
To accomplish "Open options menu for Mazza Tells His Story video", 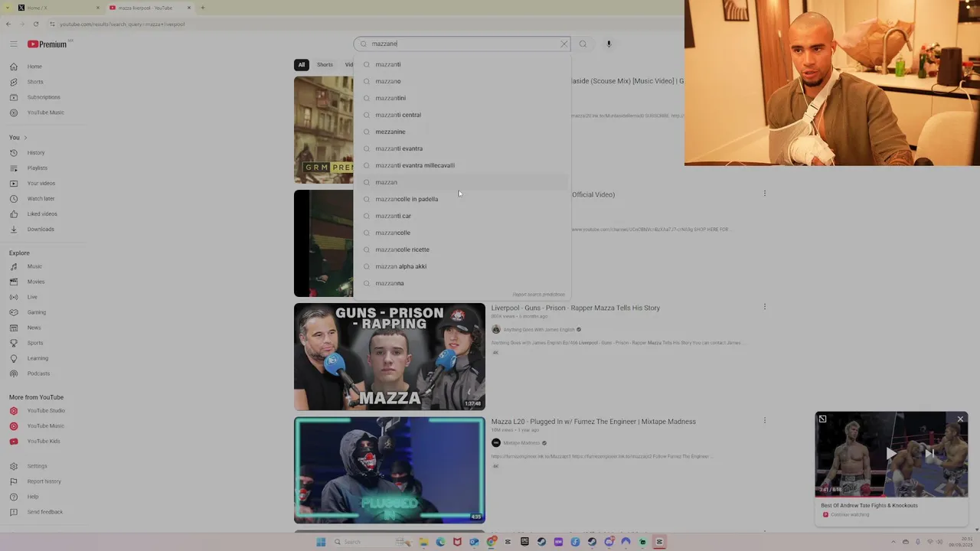I will 764,307.
